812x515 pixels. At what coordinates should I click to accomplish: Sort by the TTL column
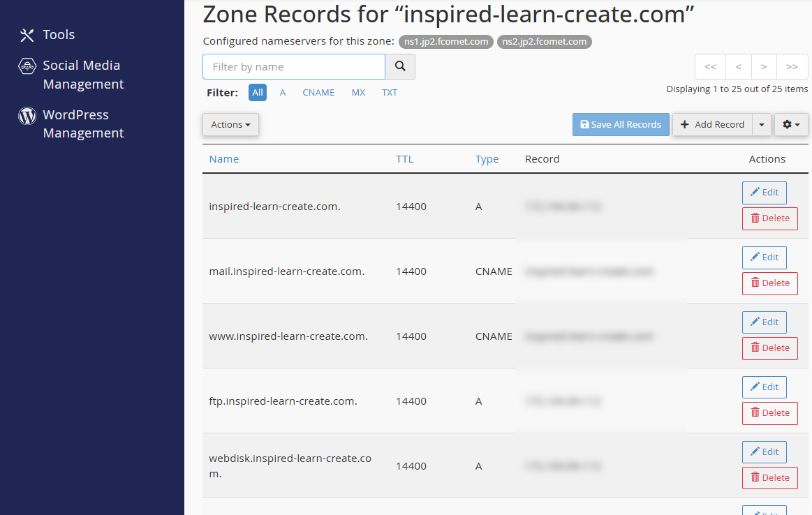tap(404, 159)
